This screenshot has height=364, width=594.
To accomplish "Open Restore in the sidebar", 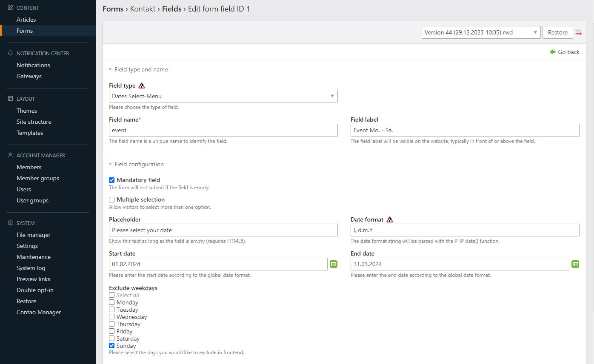I will [x=26, y=301].
